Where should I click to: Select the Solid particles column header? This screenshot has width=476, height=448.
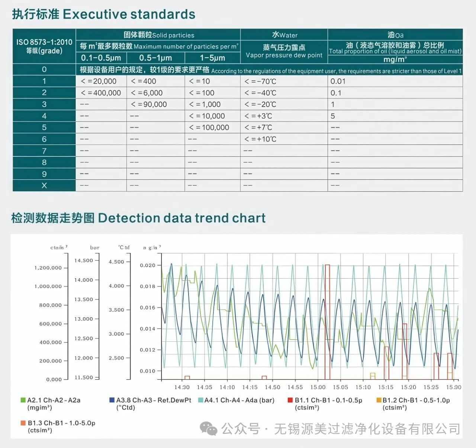click(158, 35)
